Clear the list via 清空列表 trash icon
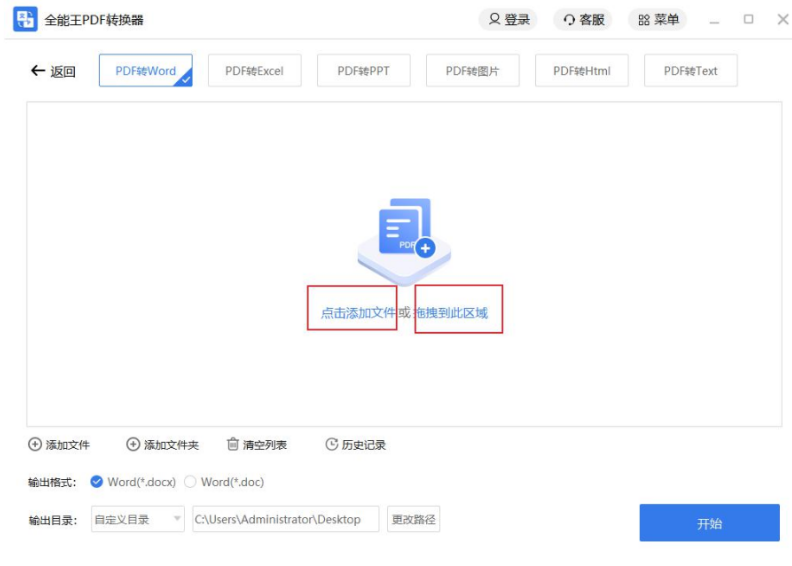Viewport: 792px width, 566px height. tap(233, 445)
